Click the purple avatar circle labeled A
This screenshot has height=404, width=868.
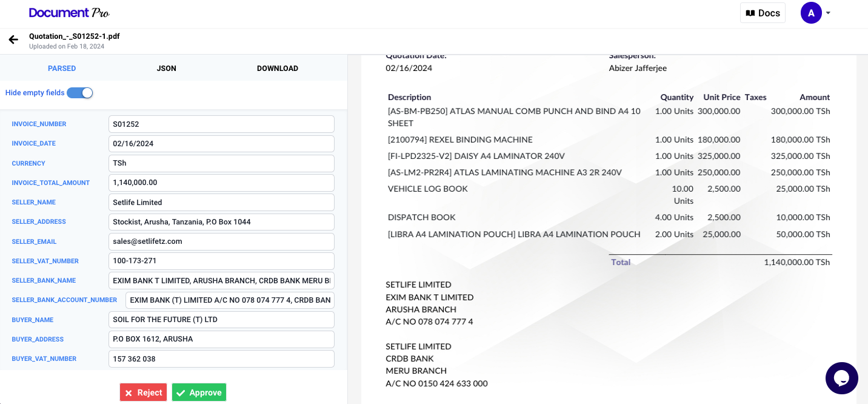tap(811, 12)
